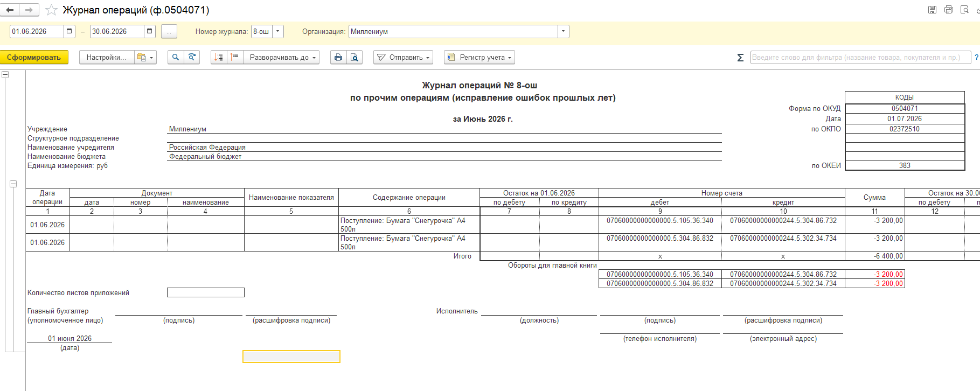The image size is (980, 391).
Task: Open calendar for start date 01.06.2026
Action: click(x=69, y=31)
